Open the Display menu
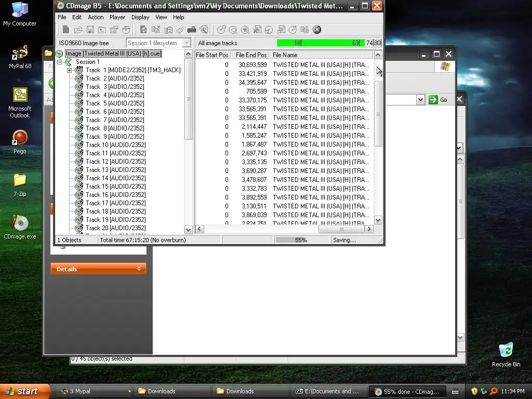This screenshot has height=399, width=532. click(x=140, y=17)
